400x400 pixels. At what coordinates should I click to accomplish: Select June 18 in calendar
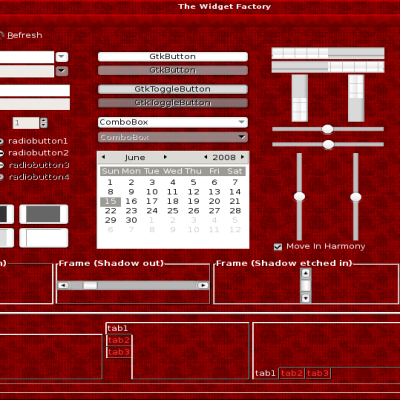pos(173,201)
